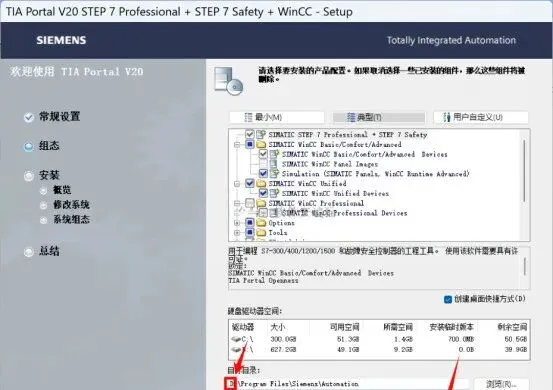The width and height of the screenshot is (553, 390).
Task: Go to the 总结 step
Action: tap(49, 251)
